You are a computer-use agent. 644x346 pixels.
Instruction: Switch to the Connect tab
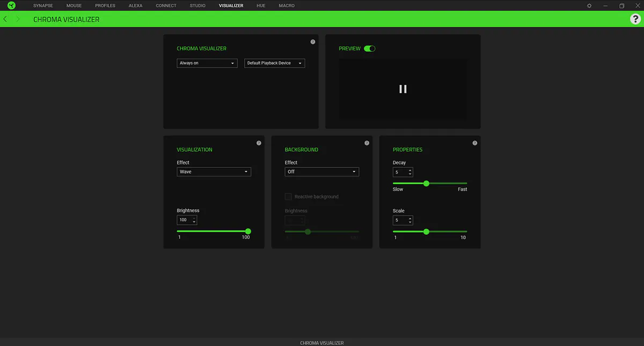pos(166,5)
